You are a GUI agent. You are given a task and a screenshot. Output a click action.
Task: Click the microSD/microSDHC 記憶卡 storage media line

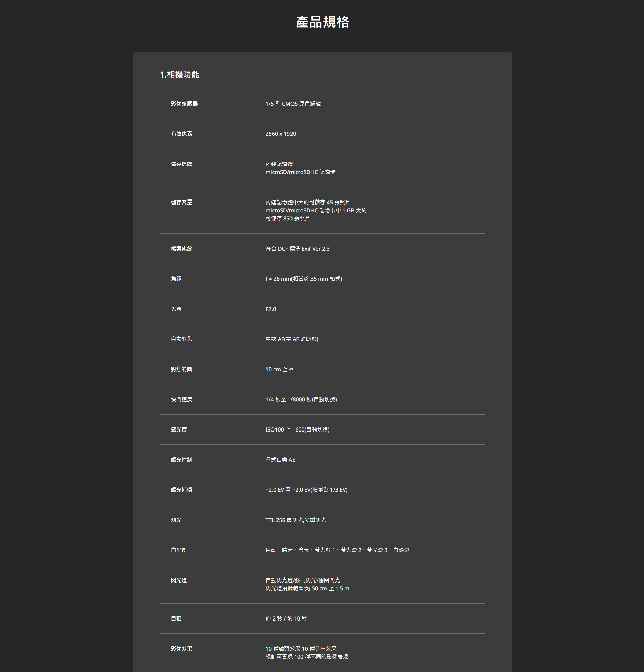pyautogui.click(x=300, y=172)
